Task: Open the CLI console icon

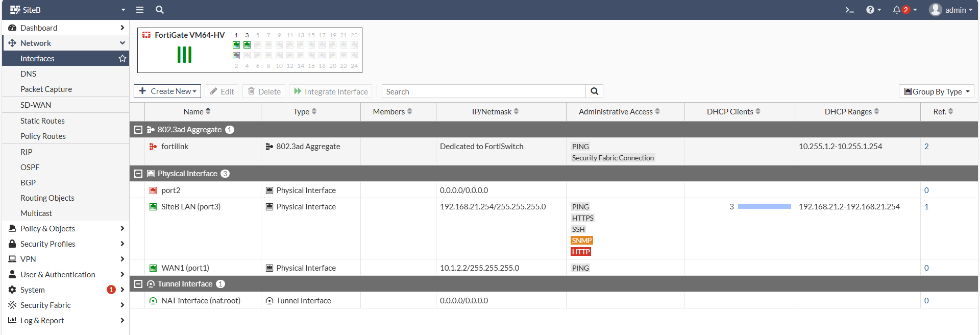Action: pyautogui.click(x=849, y=10)
